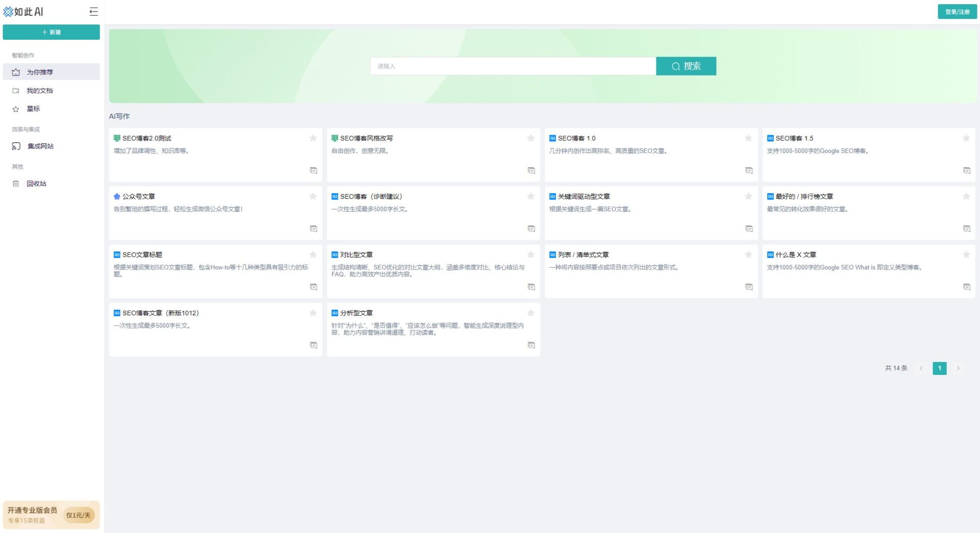This screenshot has width=980, height=533.
Task: Go to the previous page arrow in pagination
Action: (921, 368)
